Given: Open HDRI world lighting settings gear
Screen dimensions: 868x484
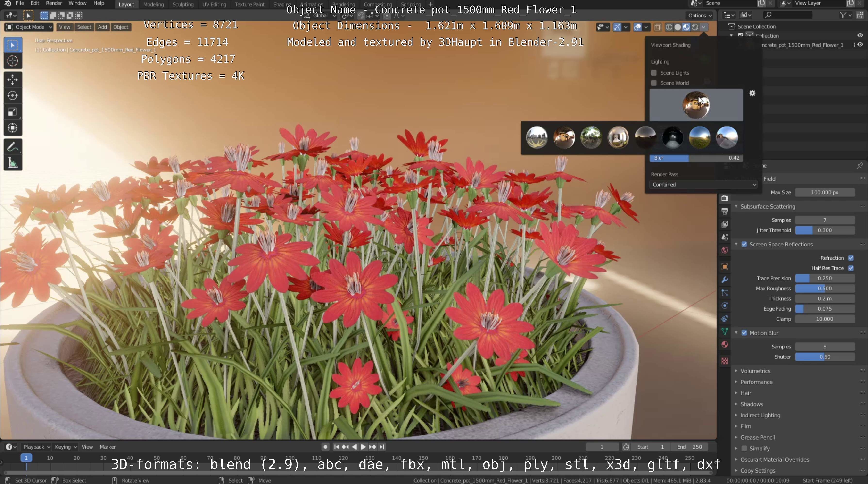Looking at the screenshot, I should tap(752, 93).
